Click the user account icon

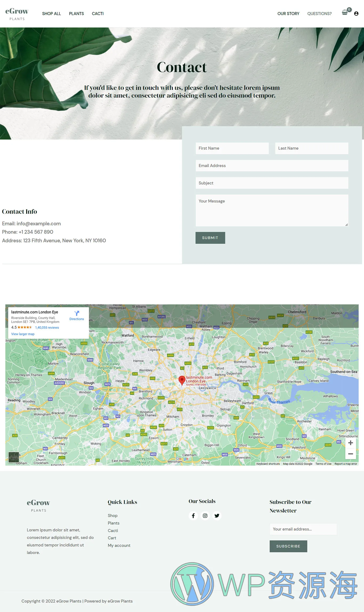tap(356, 14)
